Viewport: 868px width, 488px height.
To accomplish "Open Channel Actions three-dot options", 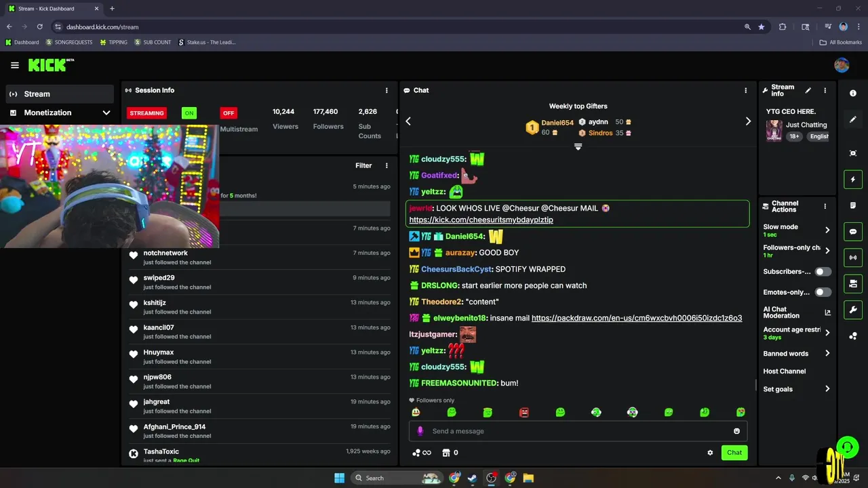I will tap(825, 206).
